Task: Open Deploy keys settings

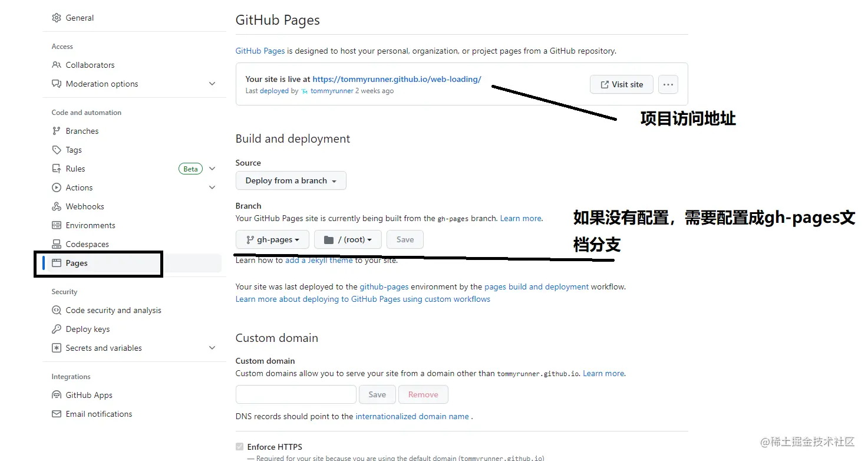Action: coord(88,329)
